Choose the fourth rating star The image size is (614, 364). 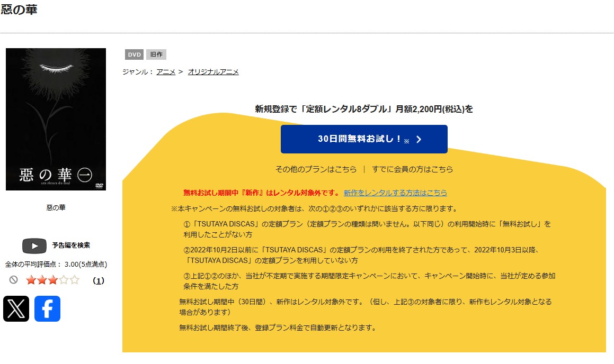tap(64, 280)
